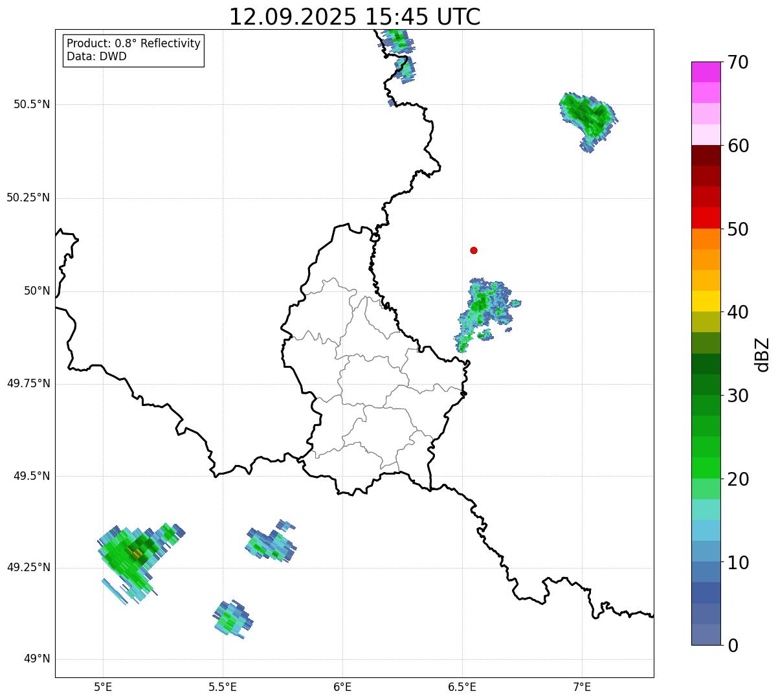The height and width of the screenshot is (700, 778).
Task: Click the "Data: DWD" label
Action: click(x=96, y=56)
